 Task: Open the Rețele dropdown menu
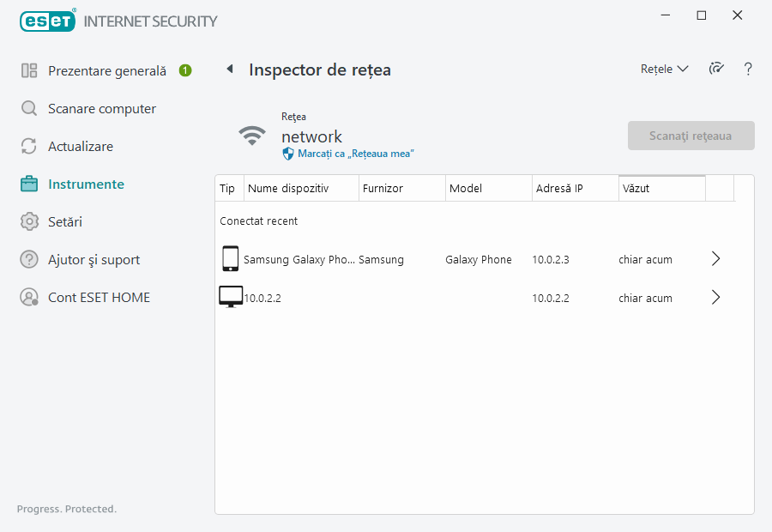tap(664, 70)
